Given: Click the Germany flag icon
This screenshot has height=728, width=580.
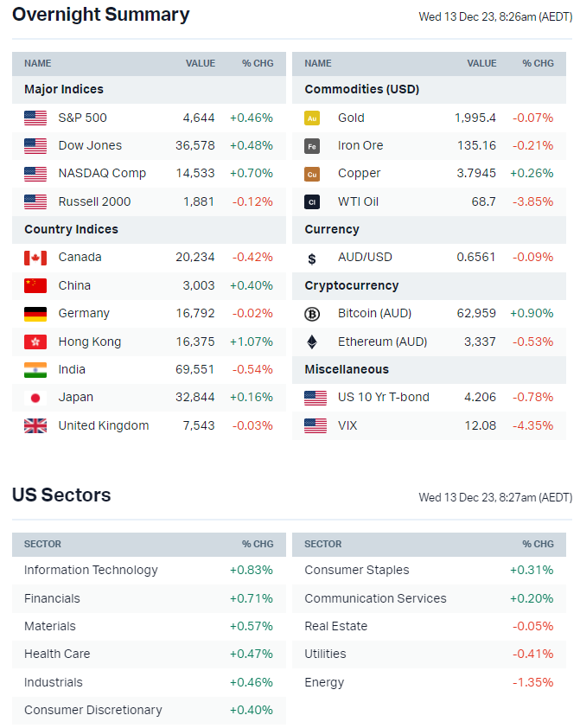Looking at the screenshot, I should [x=35, y=314].
